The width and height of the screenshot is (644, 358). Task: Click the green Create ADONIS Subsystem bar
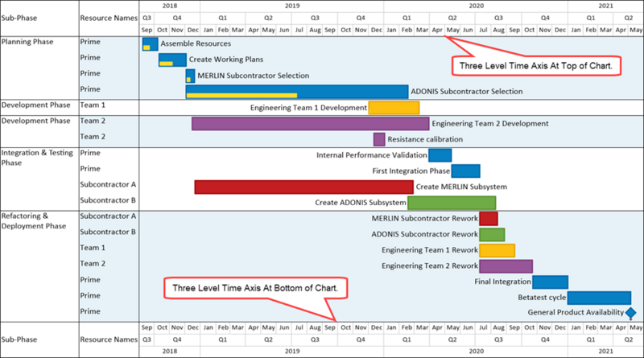click(x=452, y=203)
